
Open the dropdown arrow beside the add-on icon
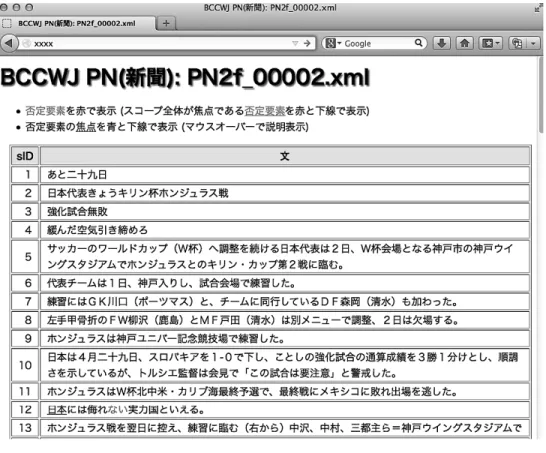click(533, 44)
